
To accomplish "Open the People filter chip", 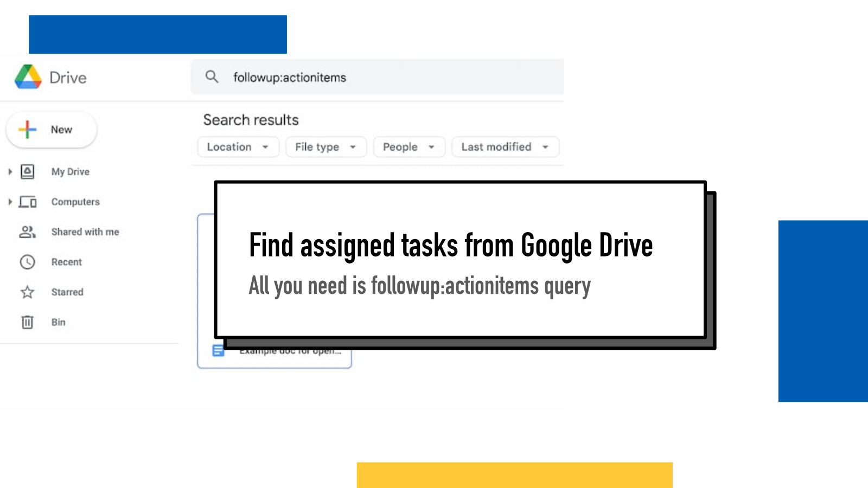I will coord(409,146).
